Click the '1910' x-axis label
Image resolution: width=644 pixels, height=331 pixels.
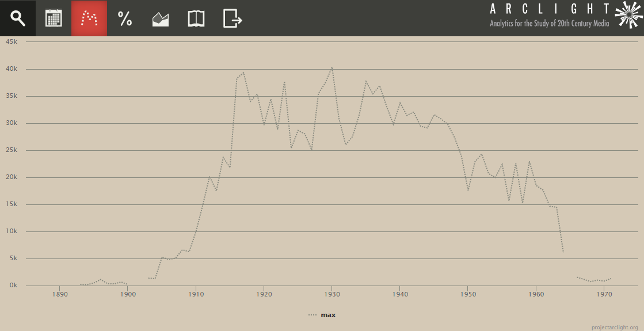tap(196, 295)
